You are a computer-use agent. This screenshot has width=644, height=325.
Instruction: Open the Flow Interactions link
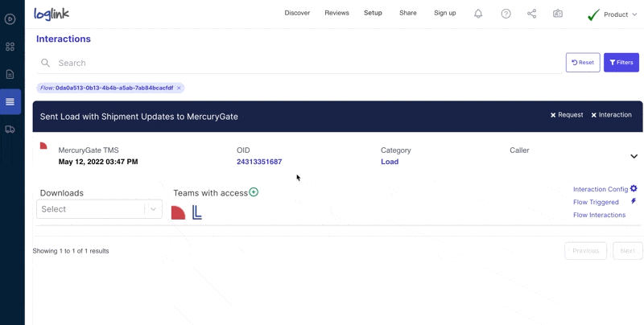point(599,215)
